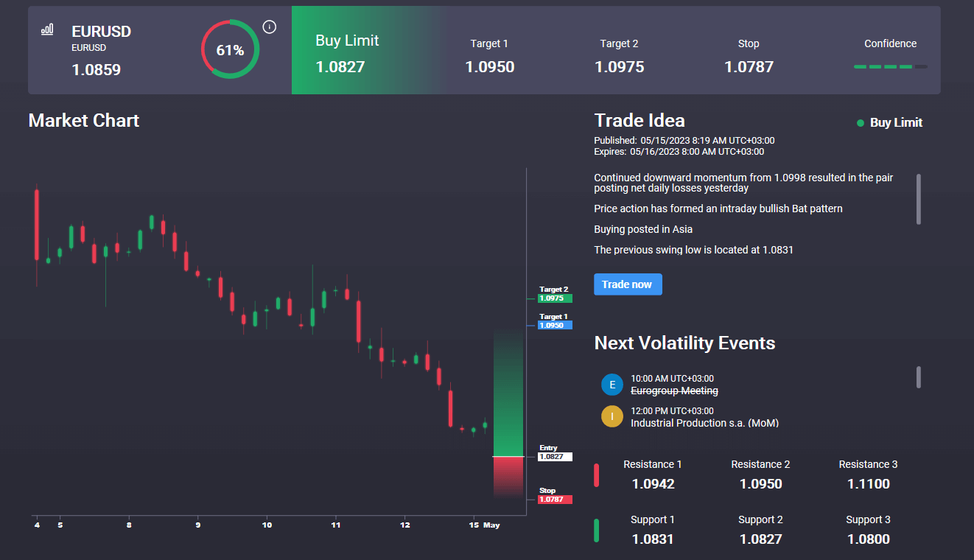
Task: Click the Stop 1.0787 chart label
Action: (x=555, y=495)
